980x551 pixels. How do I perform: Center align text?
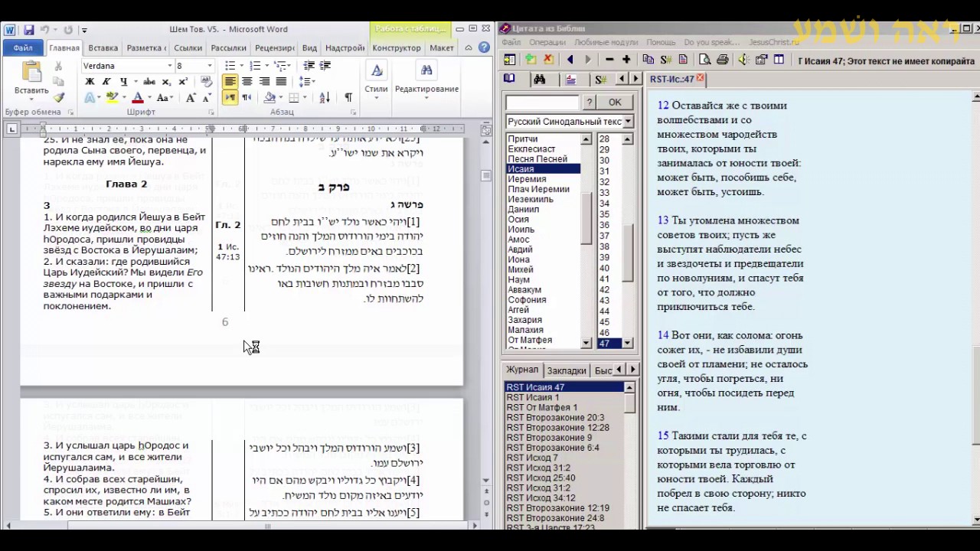247,81
